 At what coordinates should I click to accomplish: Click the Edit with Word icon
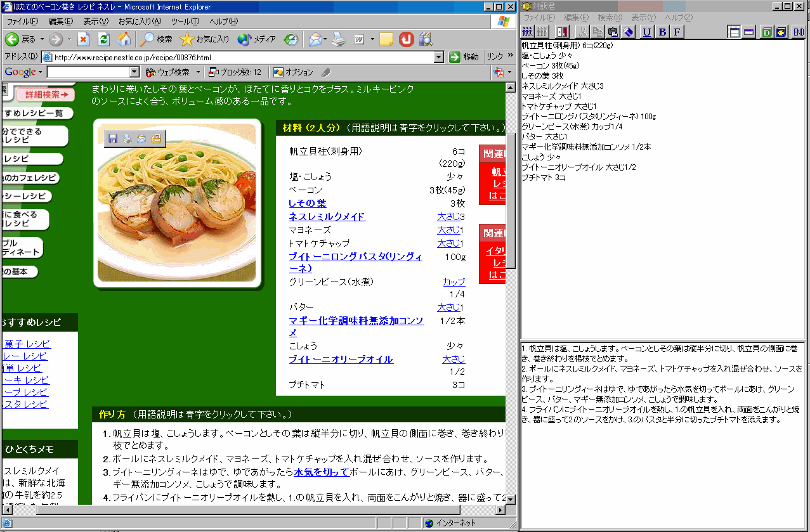pyautogui.click(x=359, y=39)
